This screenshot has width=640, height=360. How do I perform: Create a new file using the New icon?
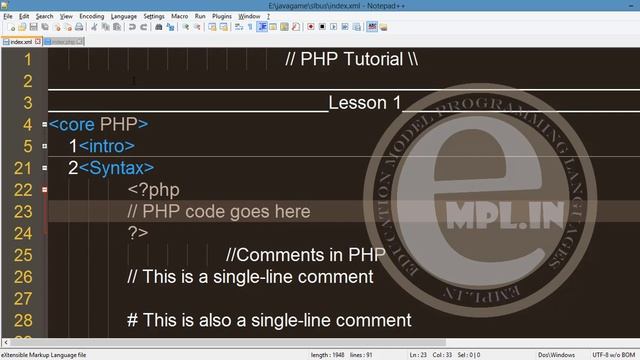(11, 27)
